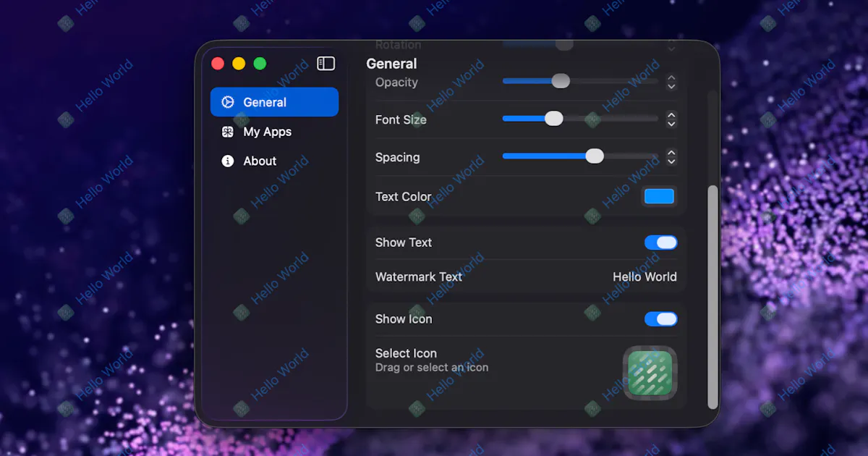Toggle the sidebar panel icon
Viewport: 868px width, 456px height.
point(326,64)
